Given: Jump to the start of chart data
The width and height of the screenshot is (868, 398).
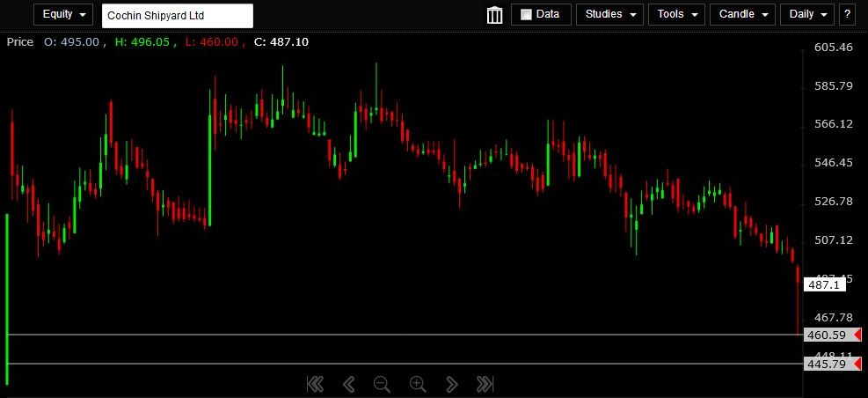Looking at the screenshot, I should 315,384.
